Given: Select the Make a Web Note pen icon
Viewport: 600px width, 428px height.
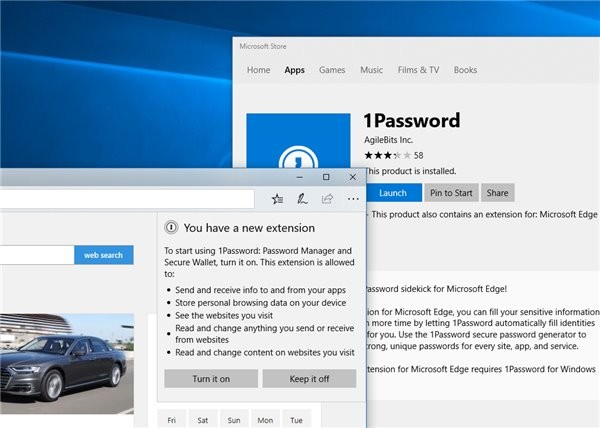Looking at the screenshot, I should click(302, 199).
